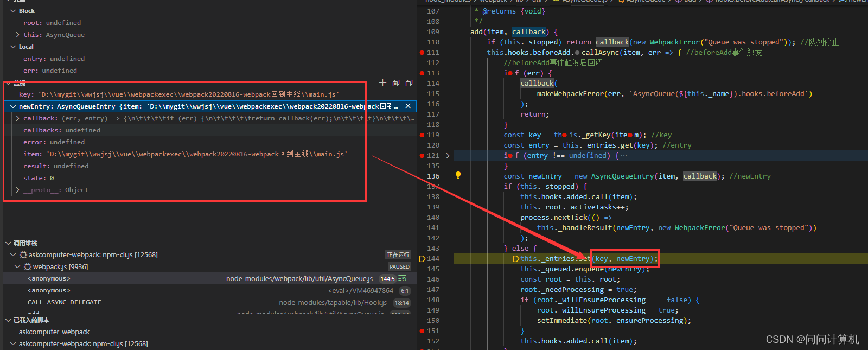The image size is (868, 350).
Task: Expand 'this: AsyncQueue' variable
Action: point(17,35)
